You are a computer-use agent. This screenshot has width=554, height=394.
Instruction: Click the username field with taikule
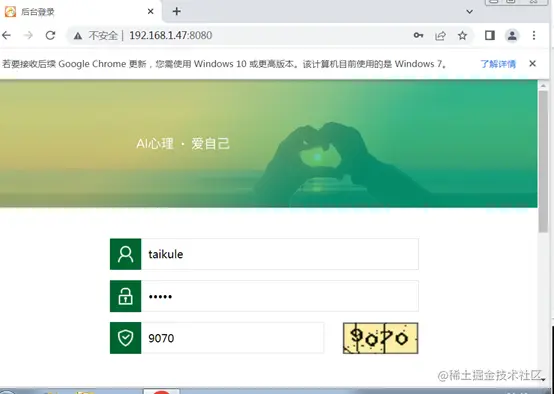coord(280,254)
